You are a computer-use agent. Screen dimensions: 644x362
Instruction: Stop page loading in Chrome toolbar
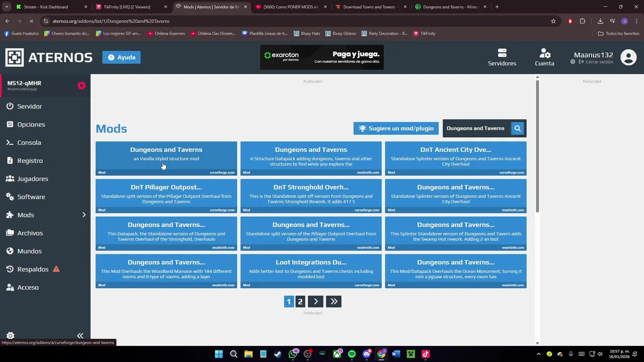31,21
